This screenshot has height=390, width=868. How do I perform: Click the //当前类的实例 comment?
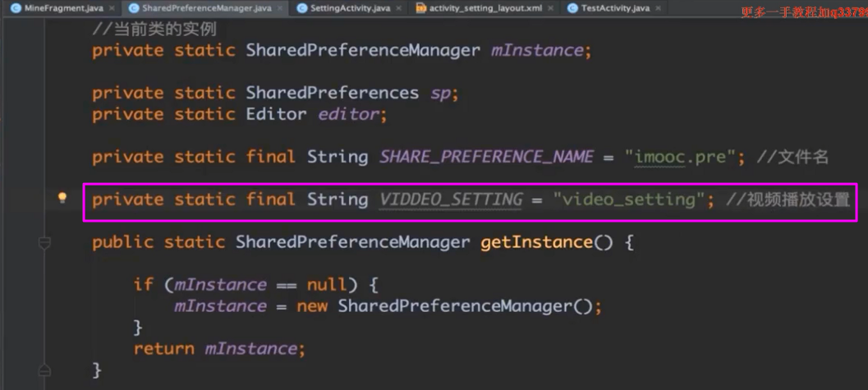[154, 30]
